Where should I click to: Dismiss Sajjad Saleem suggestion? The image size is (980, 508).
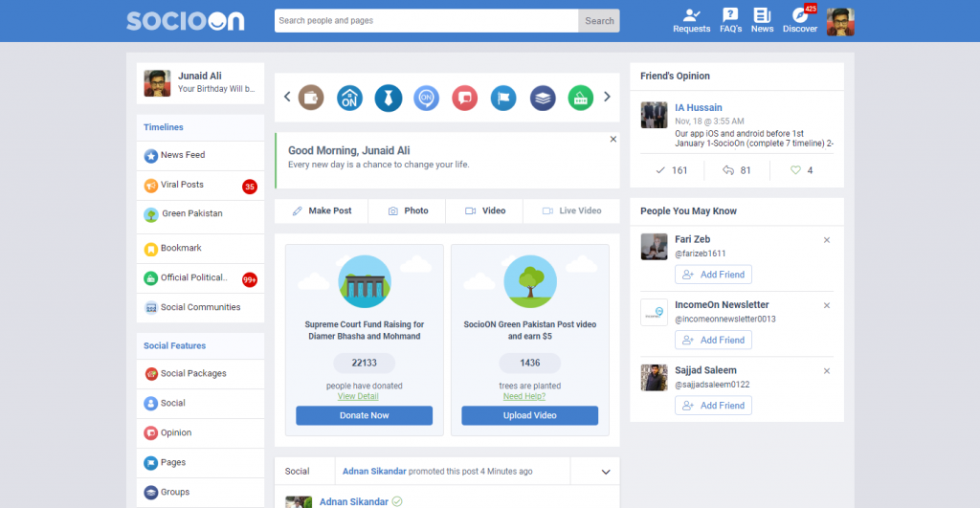pos(827,371)
